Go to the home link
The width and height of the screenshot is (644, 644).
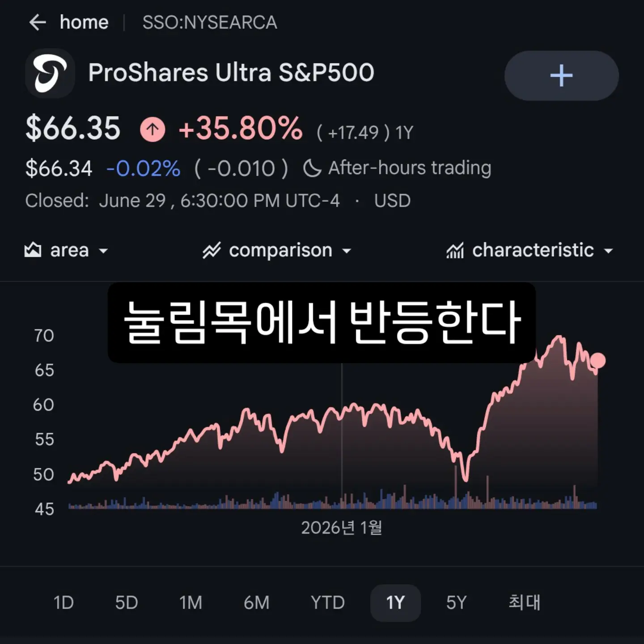point(84,22)
